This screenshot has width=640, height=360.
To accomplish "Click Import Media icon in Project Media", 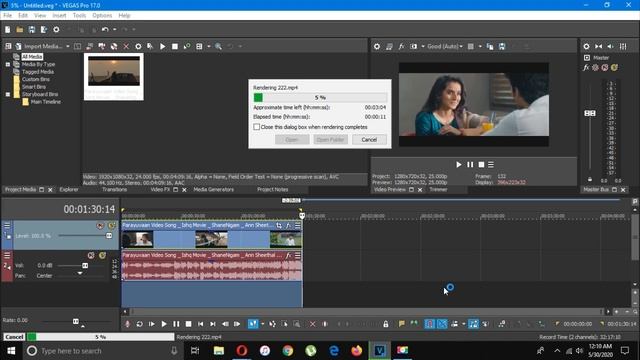I will (18, 46).
